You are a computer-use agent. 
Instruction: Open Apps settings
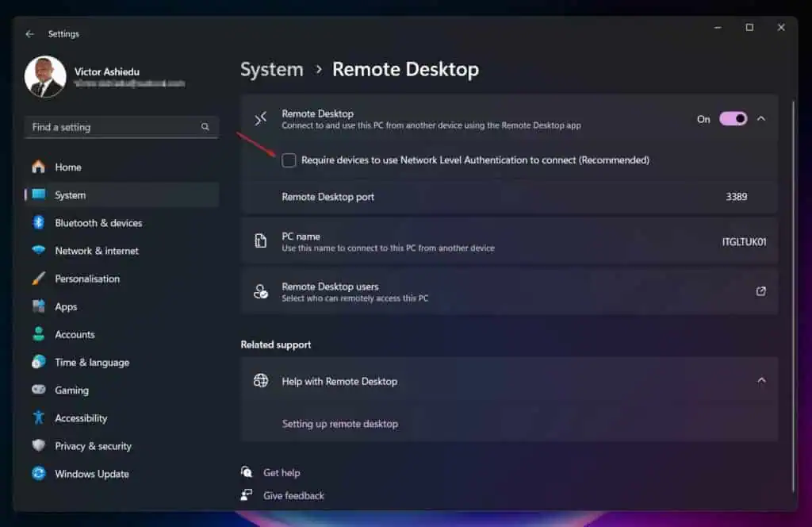pyautogui.click(x=121, y=307)
